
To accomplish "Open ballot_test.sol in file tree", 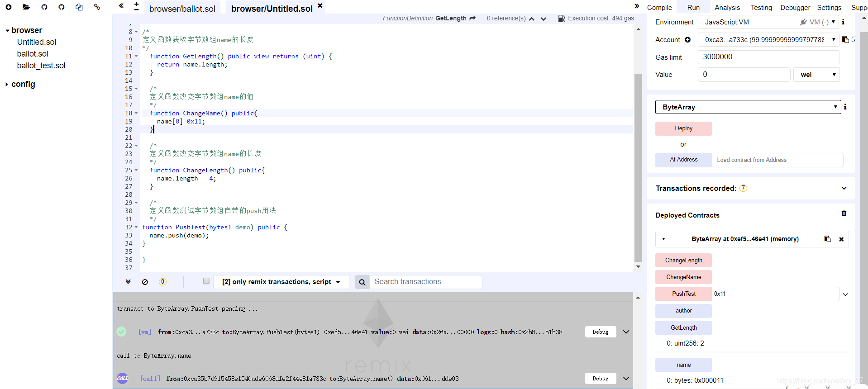I will 41,66.
